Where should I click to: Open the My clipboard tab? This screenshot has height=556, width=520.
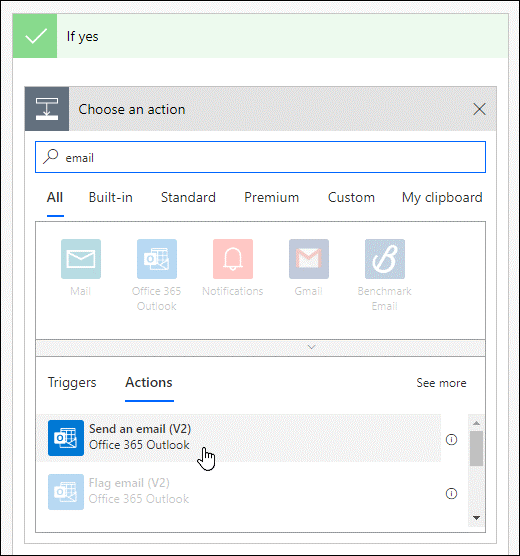[442, 198]
